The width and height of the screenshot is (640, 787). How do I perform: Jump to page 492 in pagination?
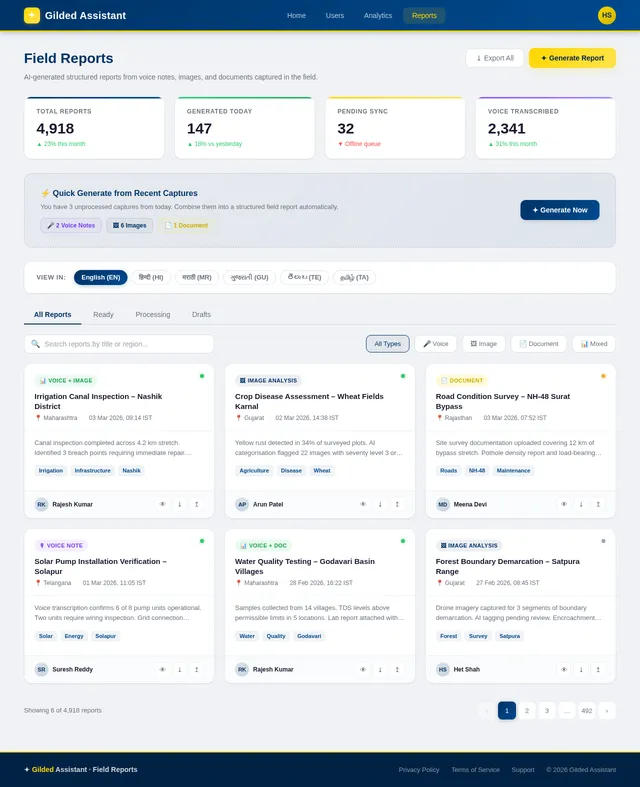click(x=586, y=710)
